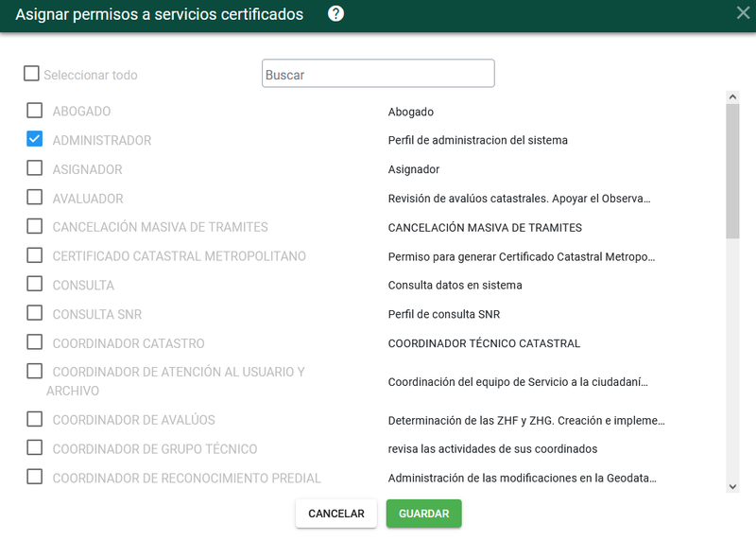Toggle the CONSULTA checkbox
This screenshot has width=756, height=541.
[35, 284]
